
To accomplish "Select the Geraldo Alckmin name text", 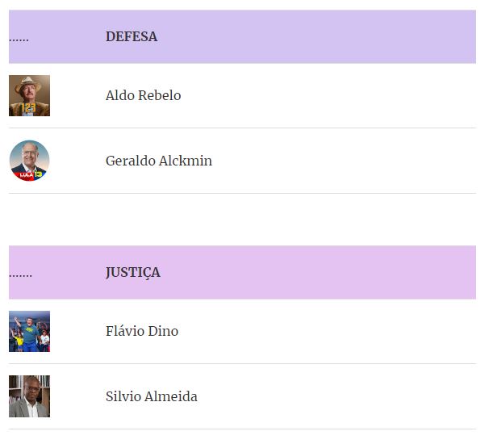I will 159,161.
